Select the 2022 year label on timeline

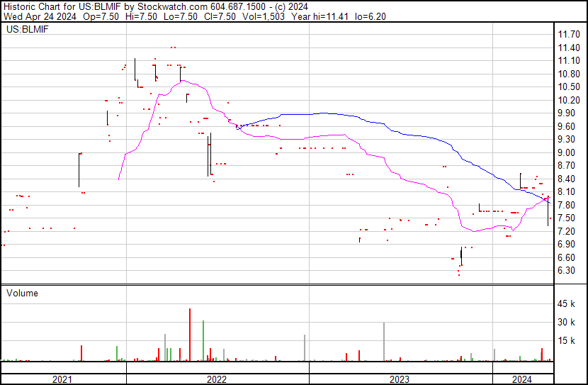click(217, 379)
